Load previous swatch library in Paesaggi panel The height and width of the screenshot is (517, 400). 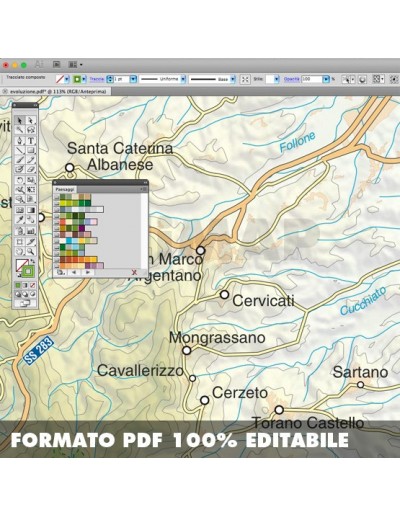[x=74, y=273]
